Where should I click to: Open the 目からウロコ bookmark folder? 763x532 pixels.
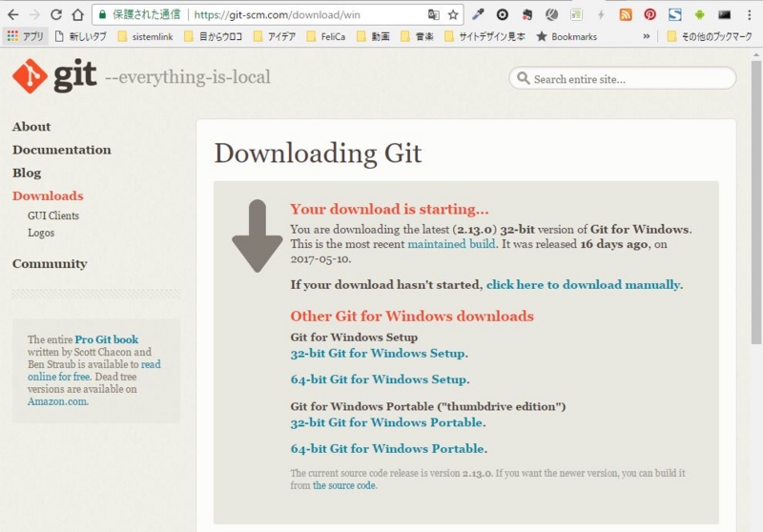(213, 36)
